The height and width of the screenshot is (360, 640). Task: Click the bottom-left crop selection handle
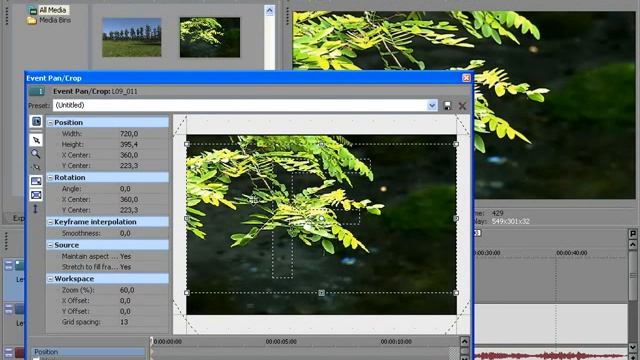coord(187,293)
